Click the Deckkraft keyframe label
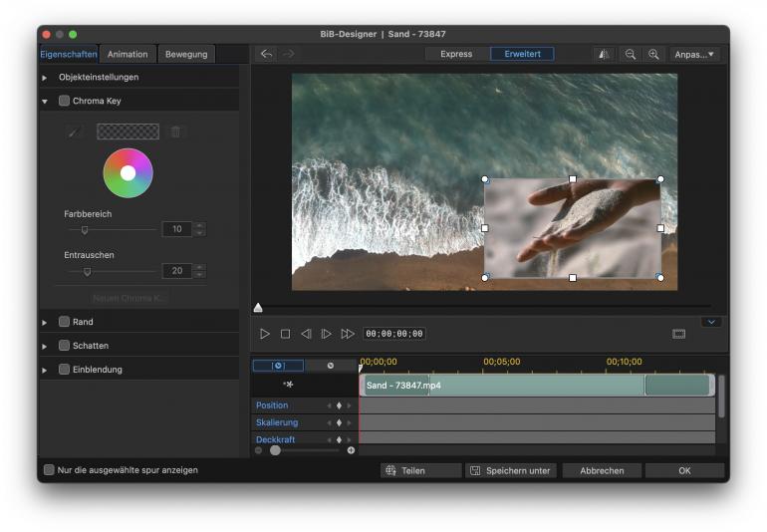767x532 pixels. pyautogui.click(x=275, y=439)
